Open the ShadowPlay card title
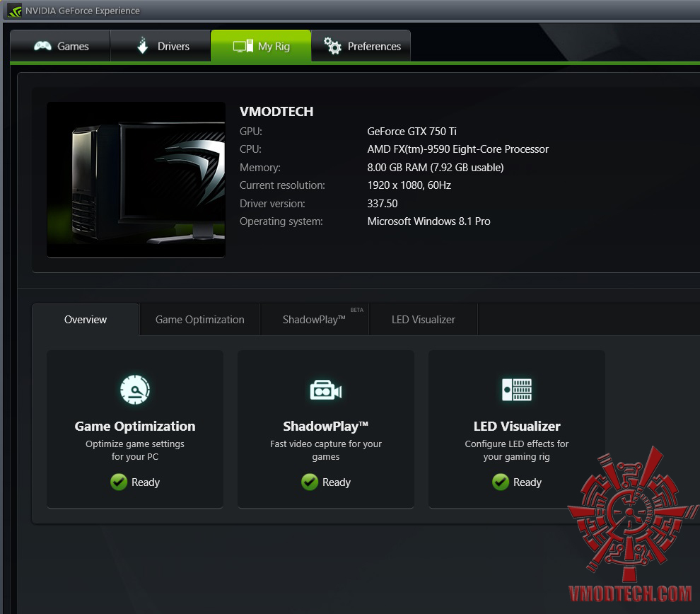 [x=326, y=427]
